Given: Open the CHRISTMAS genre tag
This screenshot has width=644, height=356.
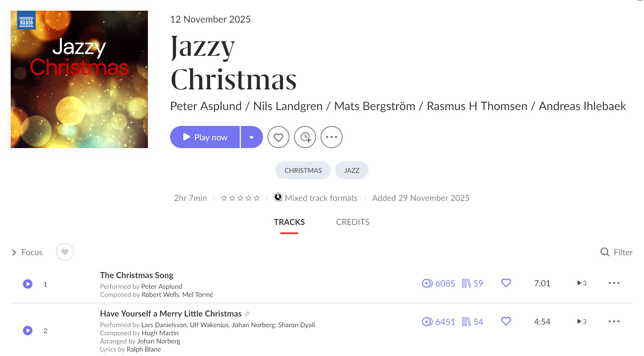Looking at the screenshot, I should [303, 170].
